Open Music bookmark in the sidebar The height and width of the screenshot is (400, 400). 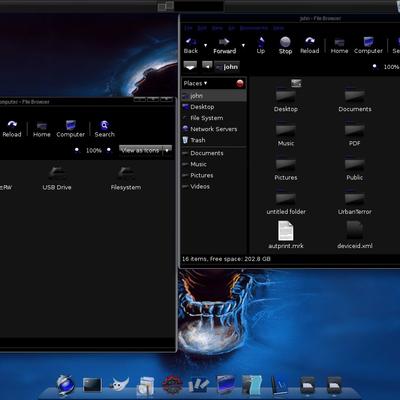click(214, 164)
